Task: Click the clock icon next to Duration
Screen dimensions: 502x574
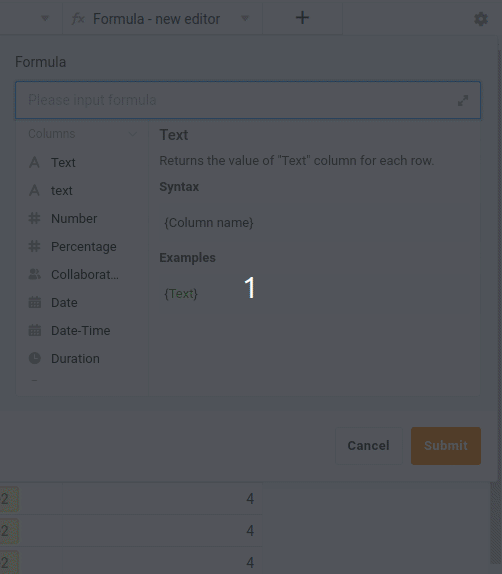Action: pyautogui.click(x=35, y=358)
